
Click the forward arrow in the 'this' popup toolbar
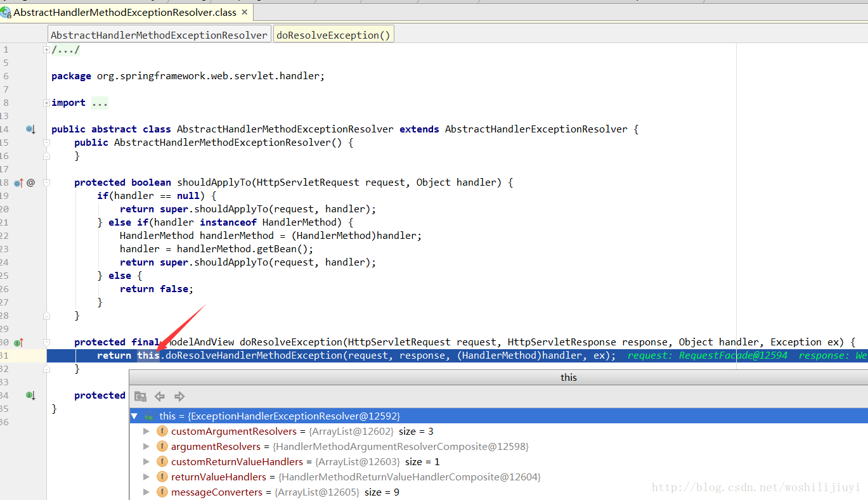179,397
